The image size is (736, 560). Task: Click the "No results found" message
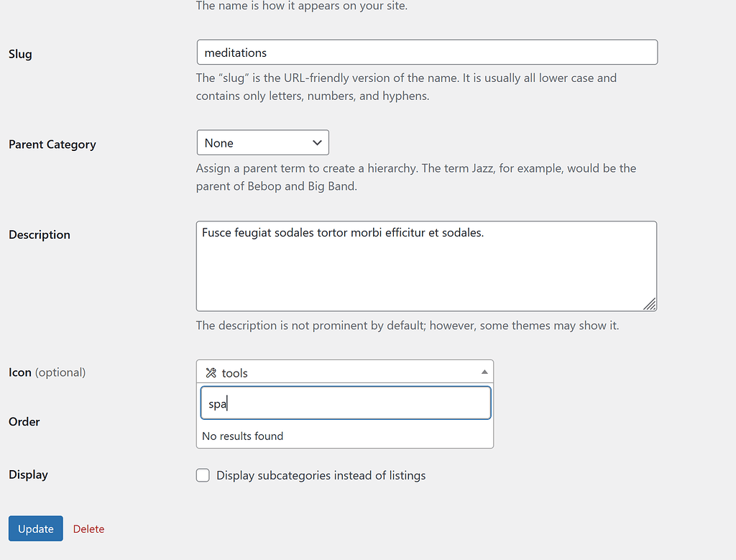(243, 436)
